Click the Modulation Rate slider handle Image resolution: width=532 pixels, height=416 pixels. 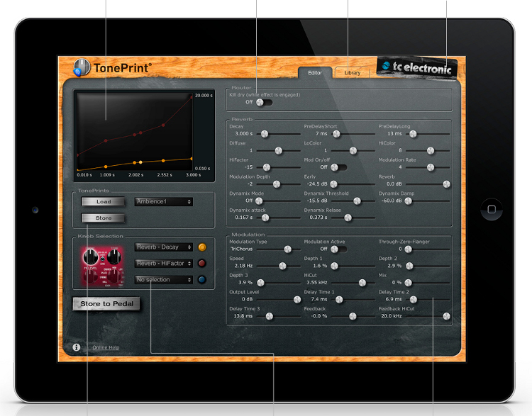pos(431,167)
